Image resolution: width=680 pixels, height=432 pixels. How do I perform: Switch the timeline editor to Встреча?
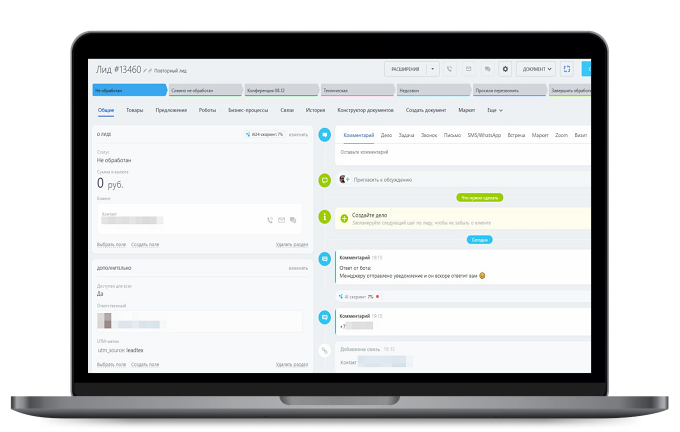coord(516,135)
